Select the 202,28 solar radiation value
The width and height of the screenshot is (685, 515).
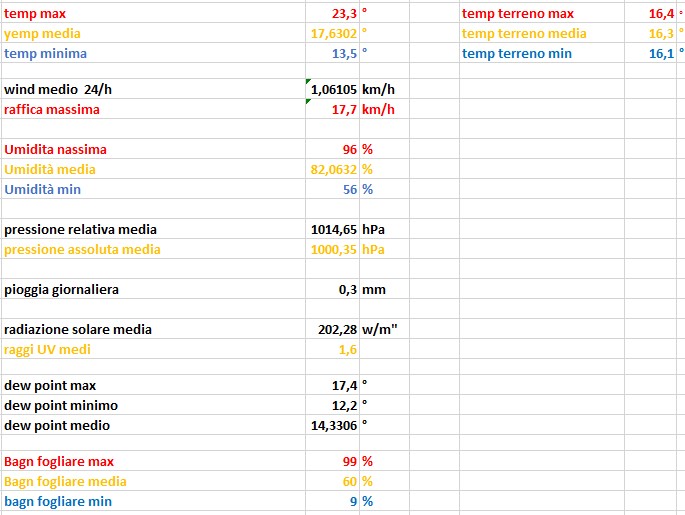click(336, 329)
